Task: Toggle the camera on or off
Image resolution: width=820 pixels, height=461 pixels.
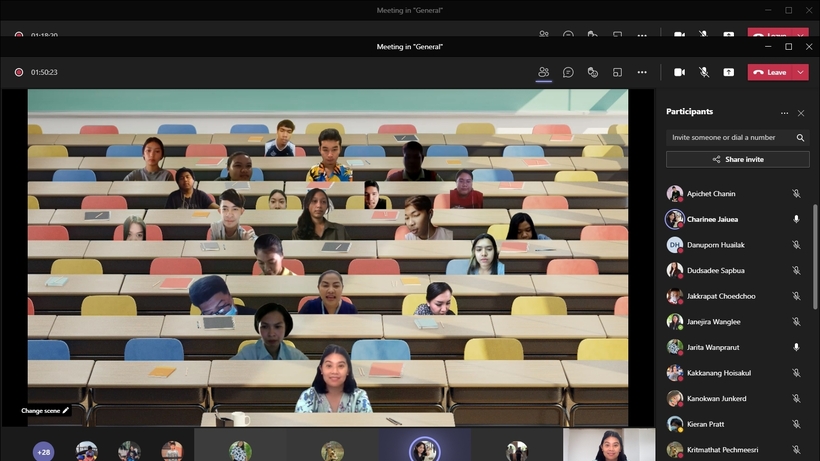Action: point(679,72)
